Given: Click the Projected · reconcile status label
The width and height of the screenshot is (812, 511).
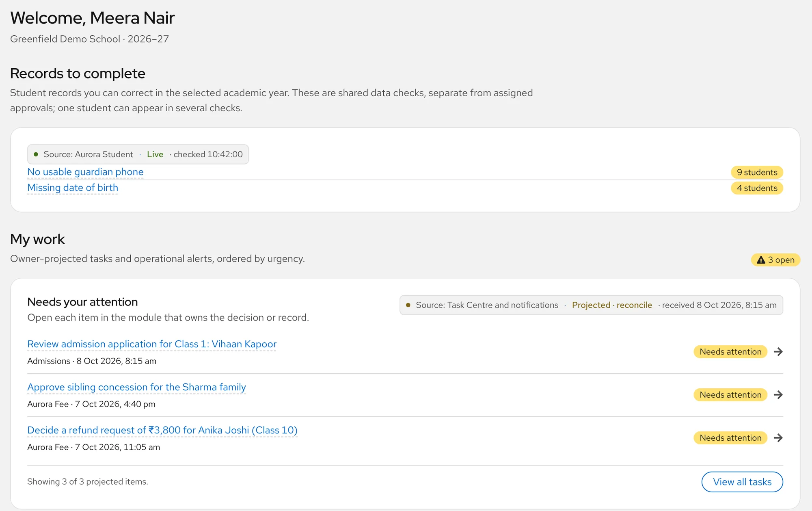Looking at the screenshot, I should 612,305.
